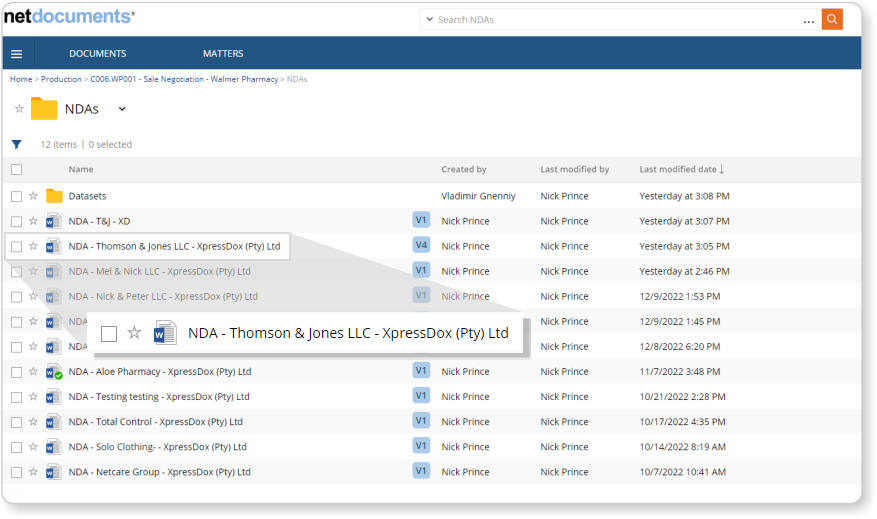877x519 pixels.
Task: Click the netdocuments logo
Action: tap(69, 16)
